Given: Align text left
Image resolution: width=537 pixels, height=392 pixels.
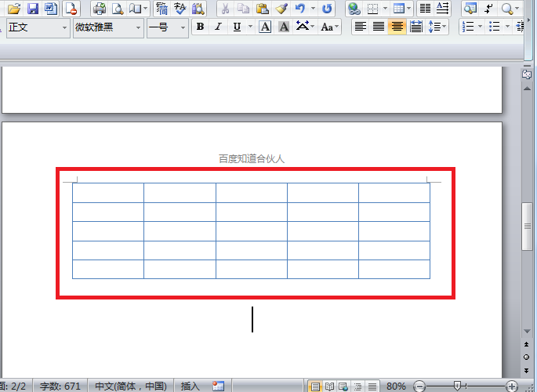Looking at the screenshot, I should (x=361, y=27).
